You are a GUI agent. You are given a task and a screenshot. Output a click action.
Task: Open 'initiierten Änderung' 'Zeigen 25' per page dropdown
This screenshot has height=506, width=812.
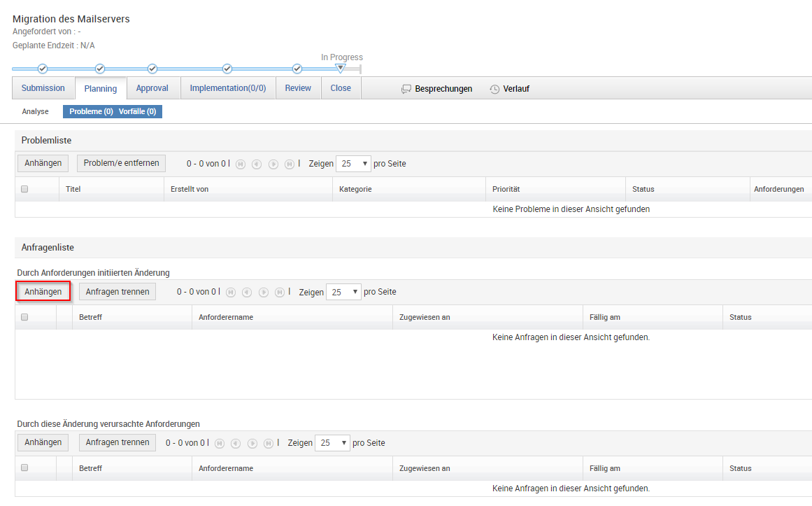click(x=343, y=293)
